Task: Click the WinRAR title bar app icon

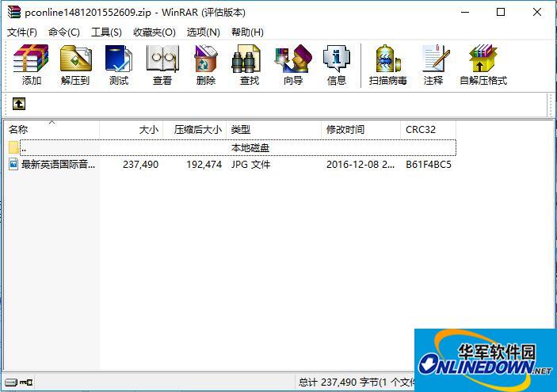Action: 14,12
